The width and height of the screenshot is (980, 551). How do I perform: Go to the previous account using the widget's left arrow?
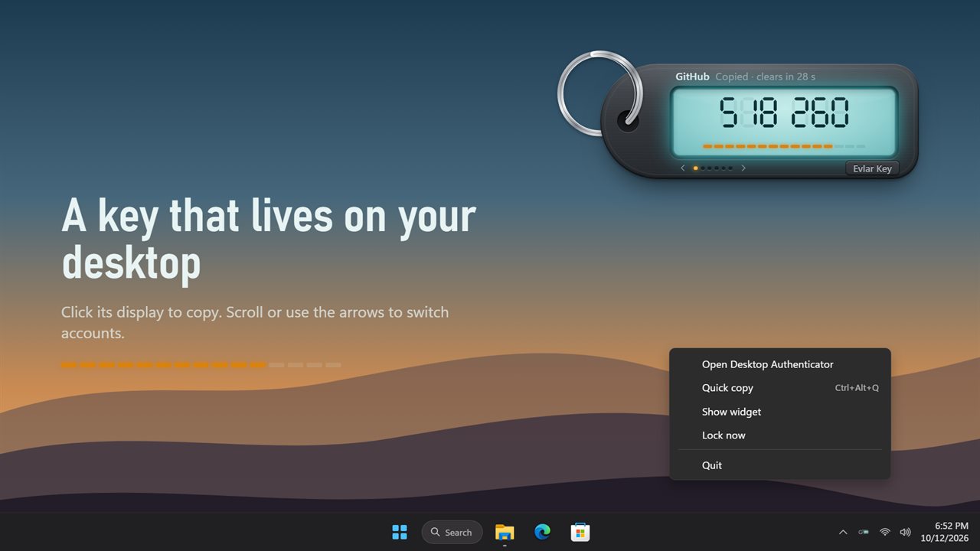coord(683,168)
